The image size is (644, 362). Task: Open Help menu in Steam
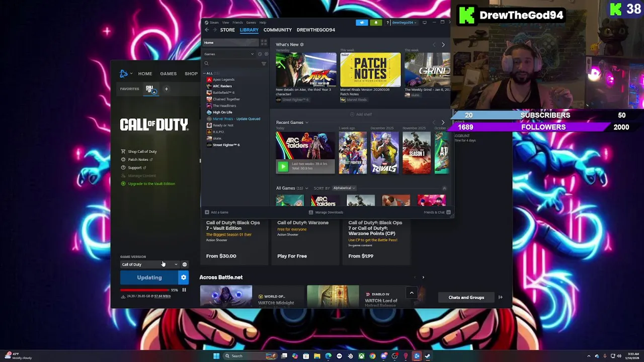(263, 23)
